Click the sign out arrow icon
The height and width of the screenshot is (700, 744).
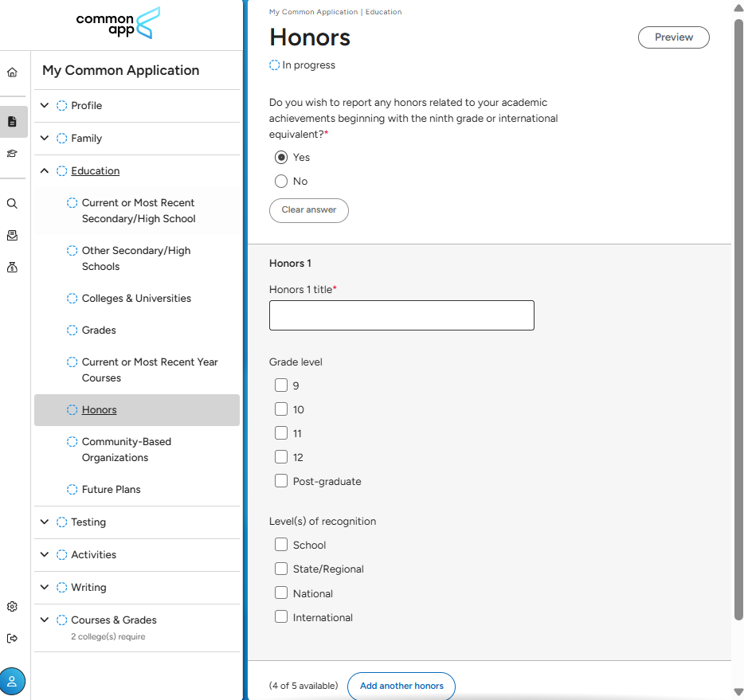[12, 638]
